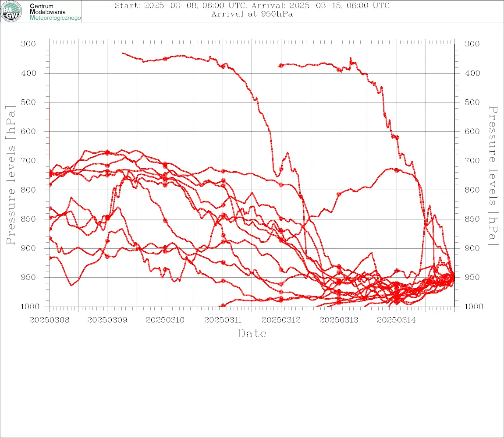Click the right axis 400 label

pos(472,73)
